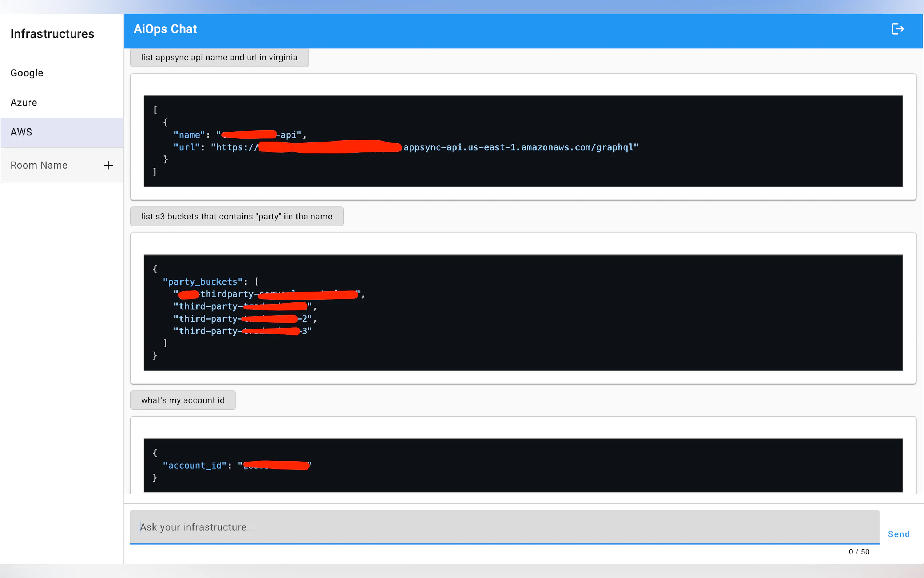Click the 0 / 50 character counter
This screenshot has height=578, width=924.
click(859, 552)
